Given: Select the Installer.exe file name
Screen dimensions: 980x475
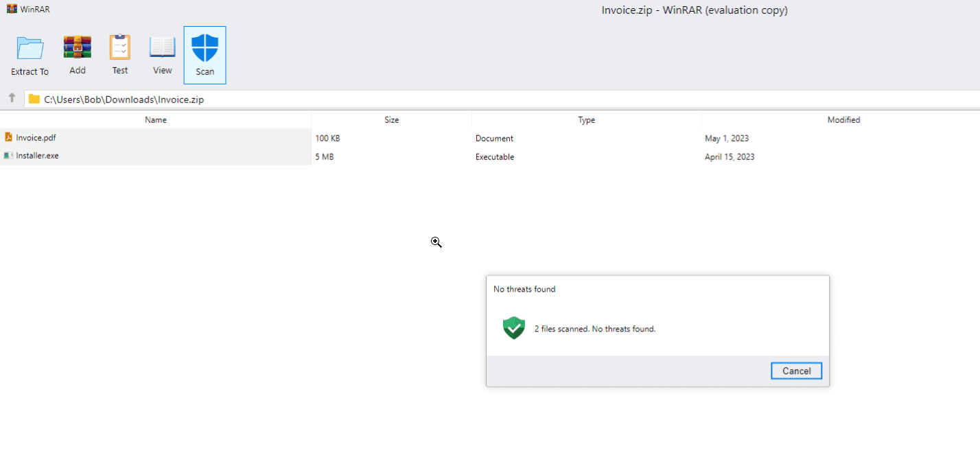Looking at the screenshot, I should click(38, 156).
